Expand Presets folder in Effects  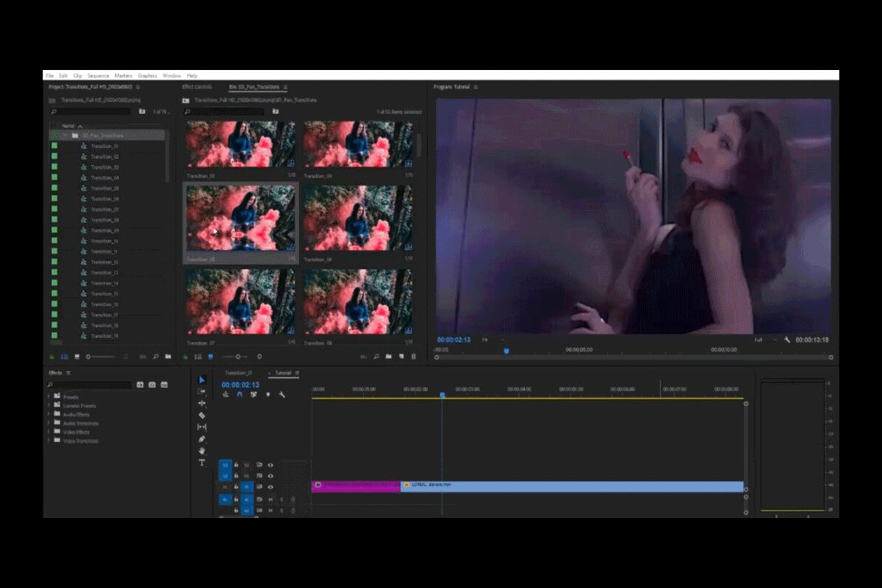[49, 397]
